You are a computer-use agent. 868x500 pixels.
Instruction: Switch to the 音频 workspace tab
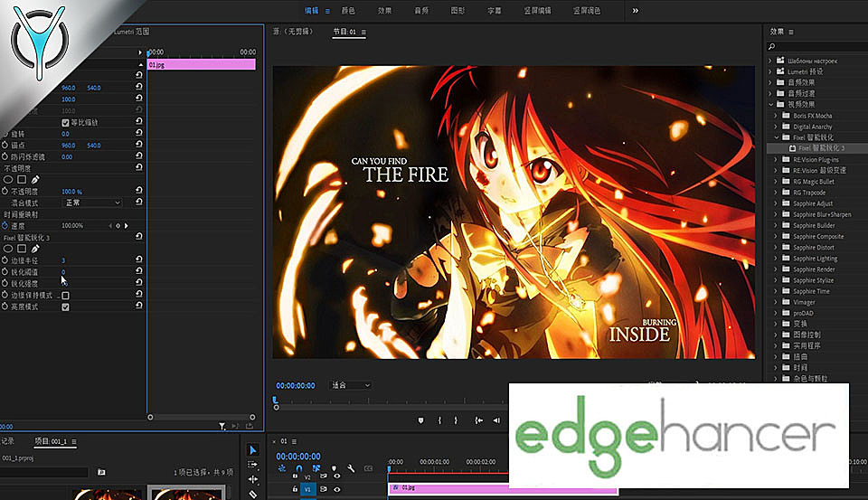tap(421, 11)
